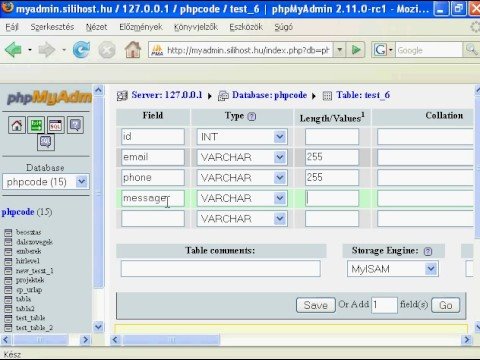Click the Table comments input
Viewport: 480px width, 360px height.
tap(221, 269)
